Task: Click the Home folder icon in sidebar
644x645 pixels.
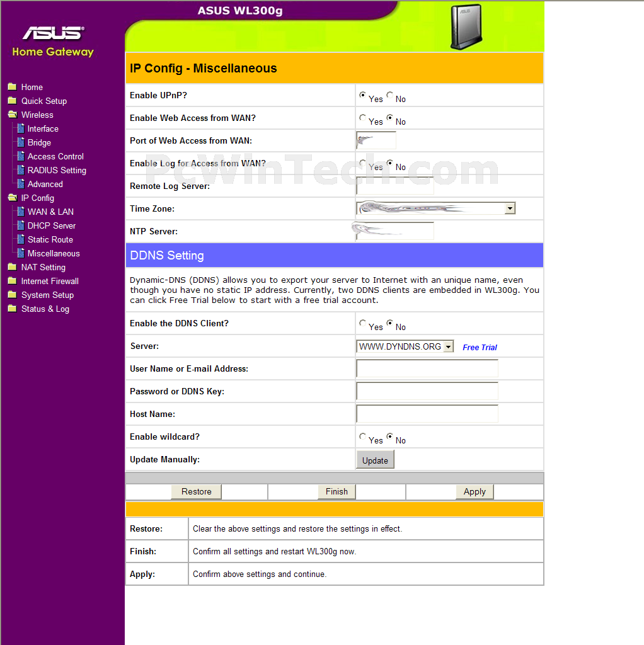Action: point(13,87)
